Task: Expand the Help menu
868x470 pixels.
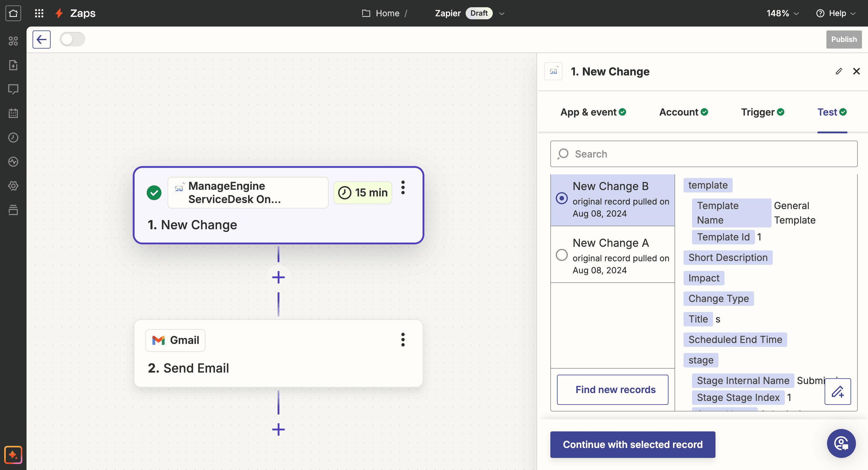Action: [836, 14]
